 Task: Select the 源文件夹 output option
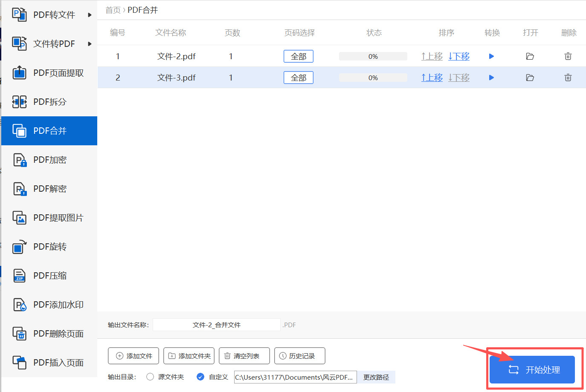(150, 377)
